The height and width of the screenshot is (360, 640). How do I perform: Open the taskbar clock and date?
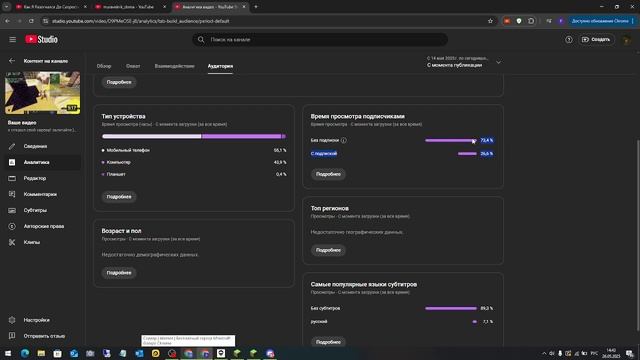(611, 353)
